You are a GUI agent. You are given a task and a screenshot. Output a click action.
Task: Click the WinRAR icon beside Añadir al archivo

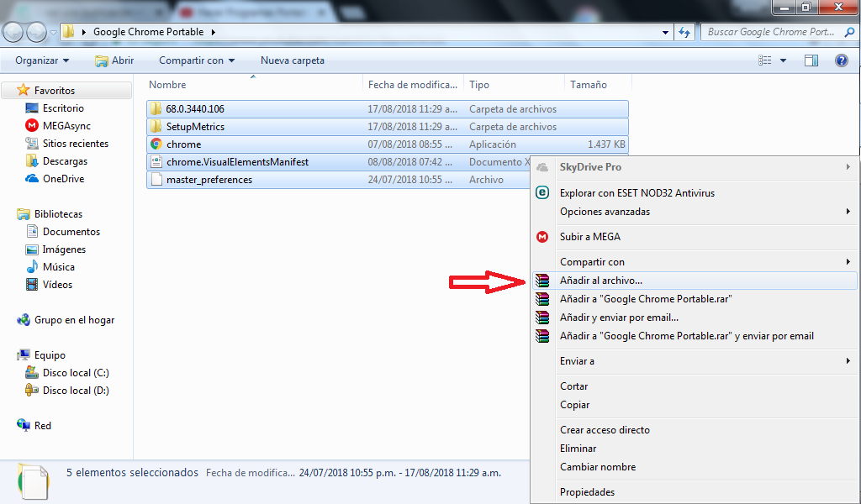(x=542, y=281)
